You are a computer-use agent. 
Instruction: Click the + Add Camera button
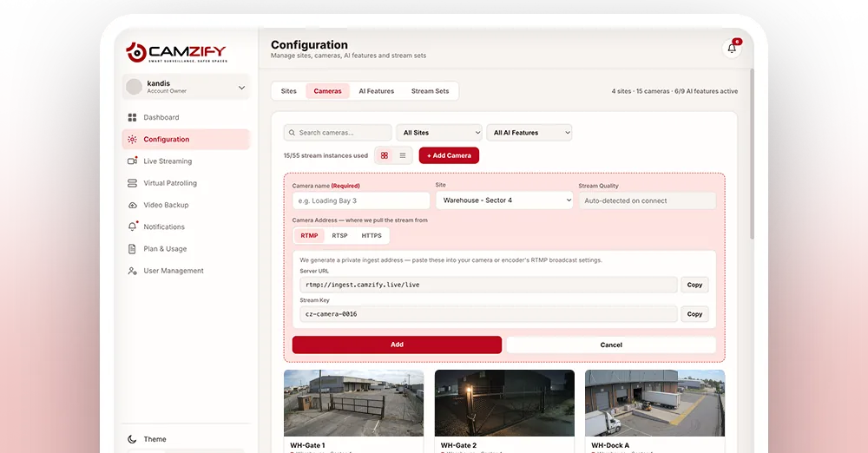[x=449, y=155]
